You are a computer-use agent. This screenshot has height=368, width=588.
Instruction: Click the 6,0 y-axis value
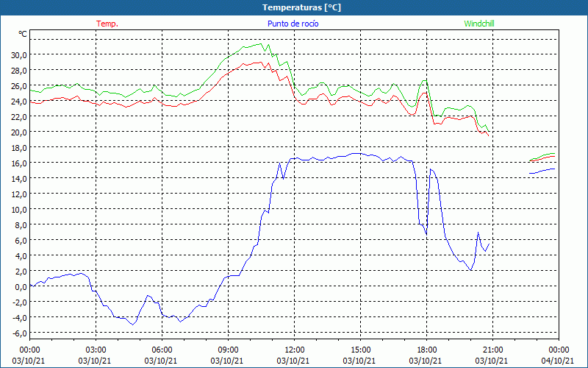[x=21, y=240]
